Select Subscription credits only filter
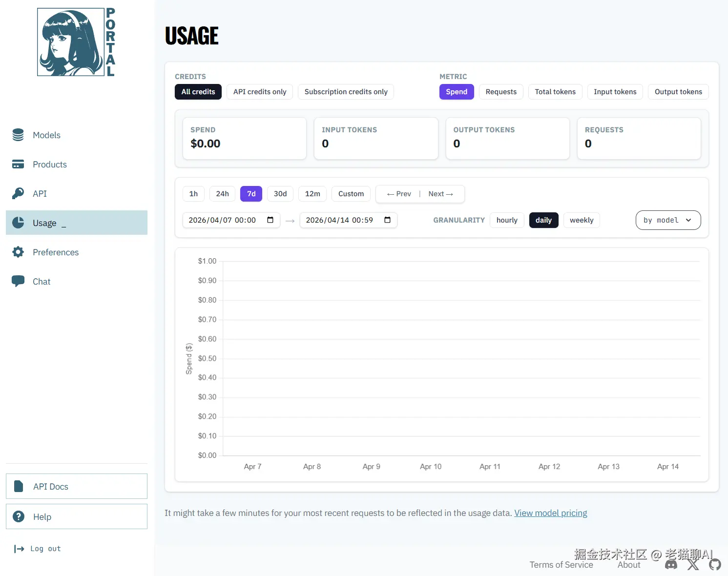The image size is (728, 576). [x=346, y=92]
